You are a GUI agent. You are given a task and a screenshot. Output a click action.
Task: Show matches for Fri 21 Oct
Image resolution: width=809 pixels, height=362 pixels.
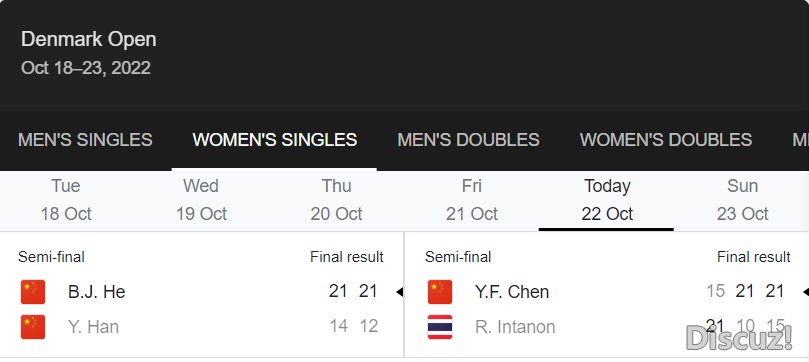tap(472, 200)
